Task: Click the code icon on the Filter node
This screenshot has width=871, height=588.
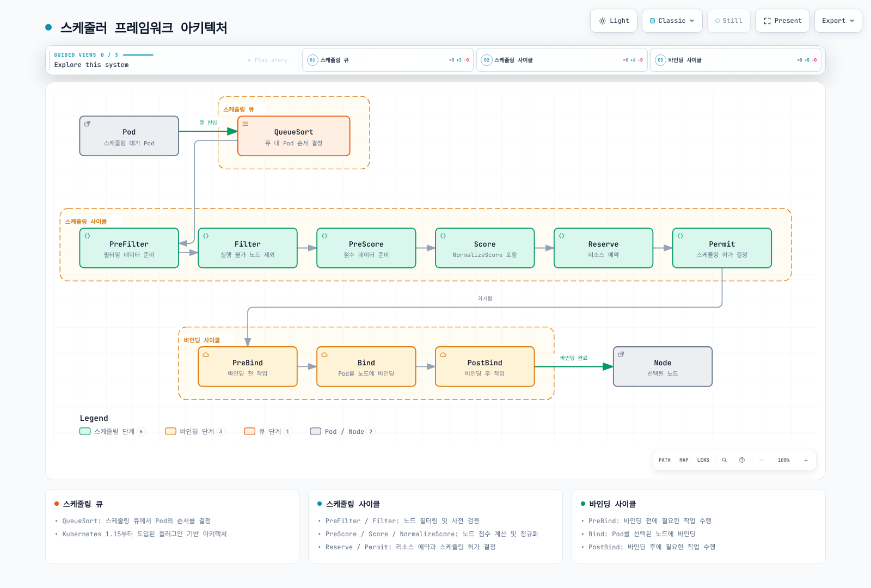Action: click(x=206, y=236)
